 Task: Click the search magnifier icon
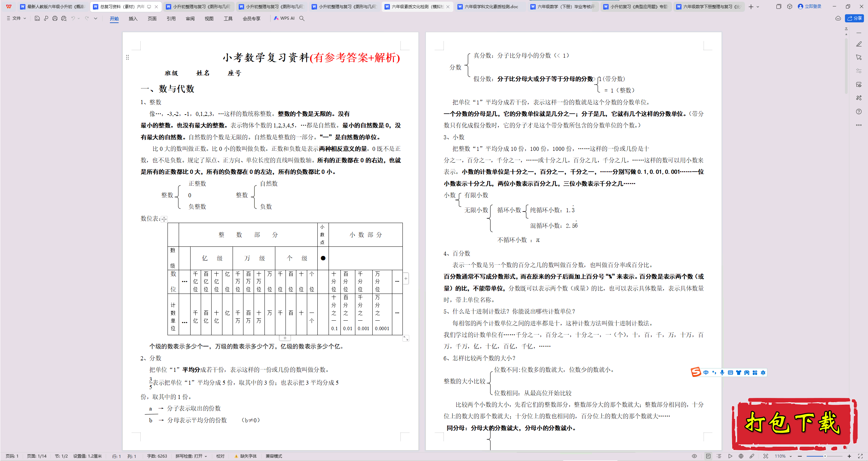(302, 19)
